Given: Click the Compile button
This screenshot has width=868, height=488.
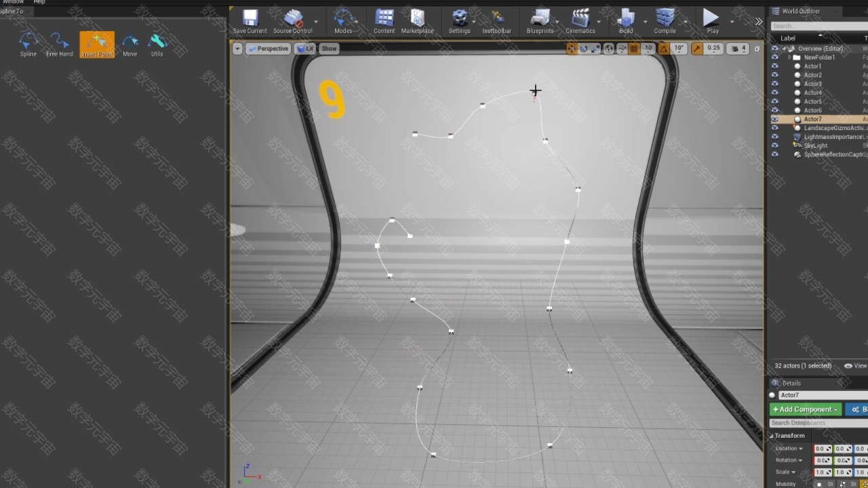Looking at the screenshot, I should [665, 22].
